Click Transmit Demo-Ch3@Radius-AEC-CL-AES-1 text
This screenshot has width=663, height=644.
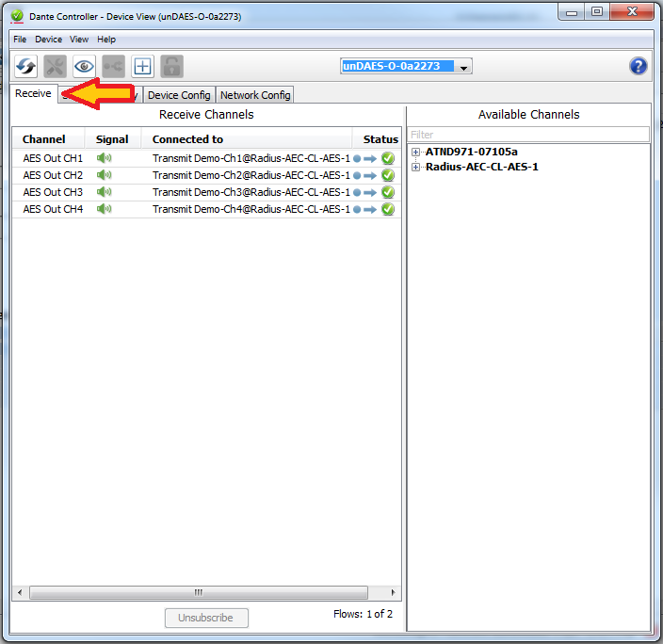[251, 192]
